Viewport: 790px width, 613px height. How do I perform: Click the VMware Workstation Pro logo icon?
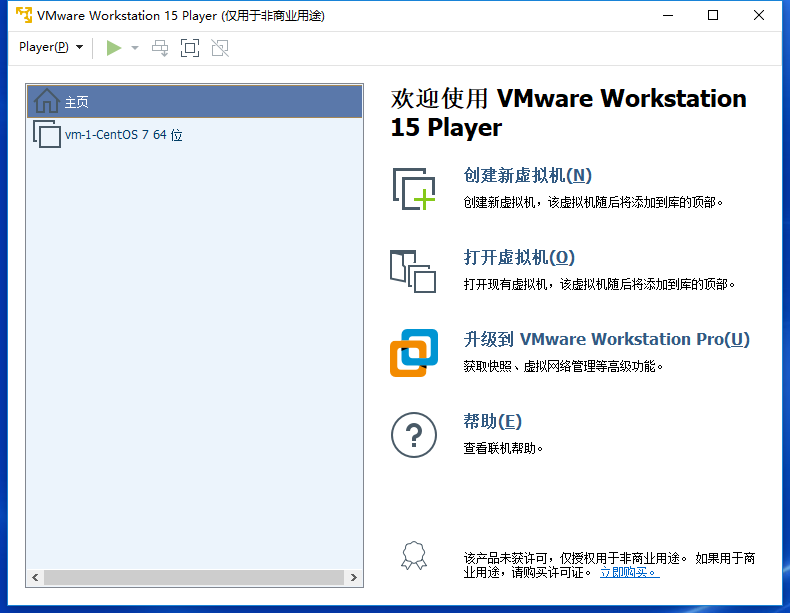414,353
